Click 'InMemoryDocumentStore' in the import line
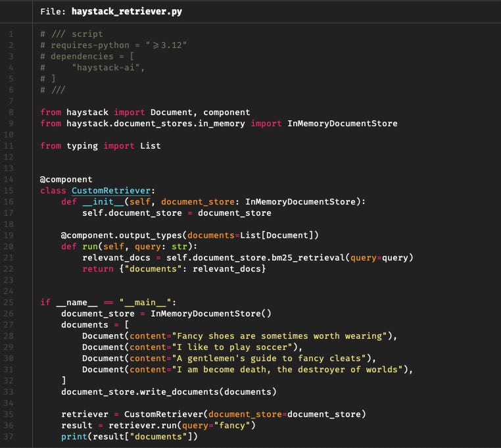Image resolution: width=501 pixels, height=448 pixels. (342, 124)
